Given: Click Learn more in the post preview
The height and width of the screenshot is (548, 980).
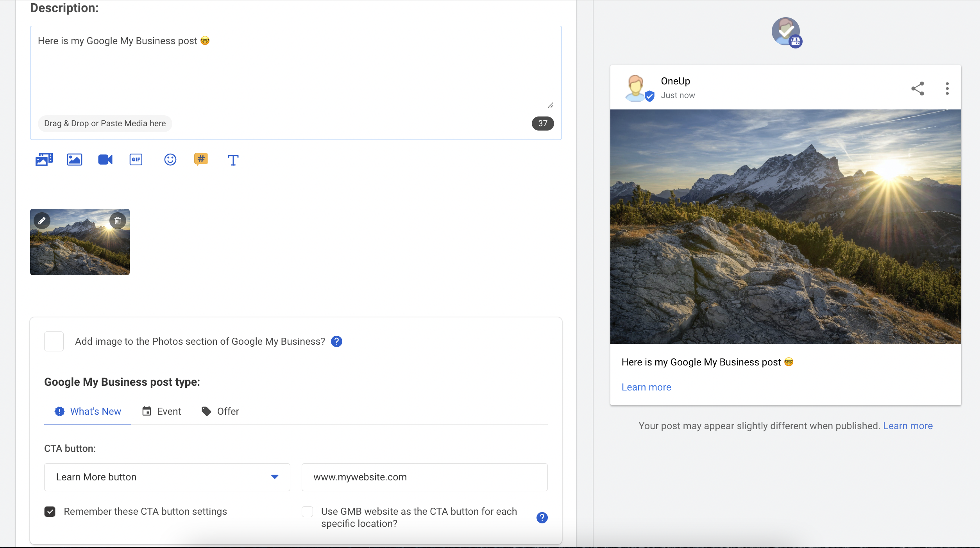Looking at the screenshot, I should click(646, 387).
